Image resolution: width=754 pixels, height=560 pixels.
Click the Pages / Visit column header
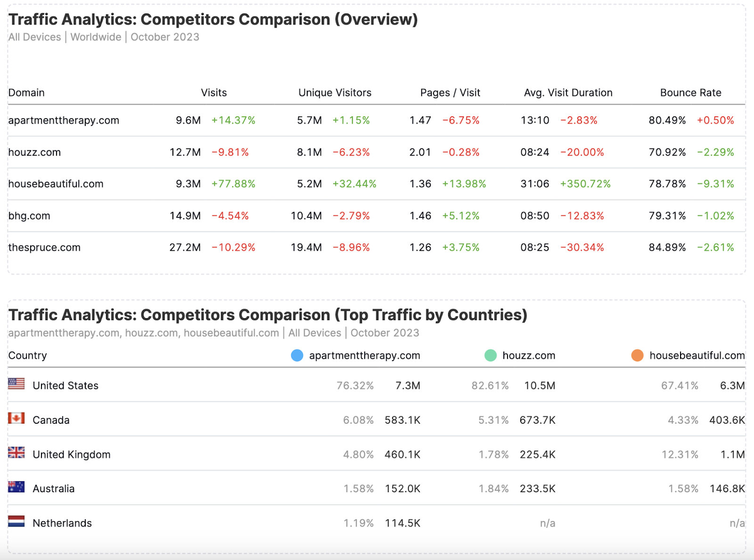[x=451, y=93]
